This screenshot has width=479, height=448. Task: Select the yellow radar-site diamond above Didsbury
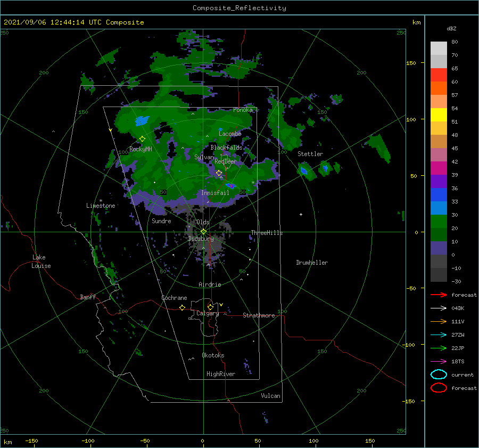(x=203, y=232)
